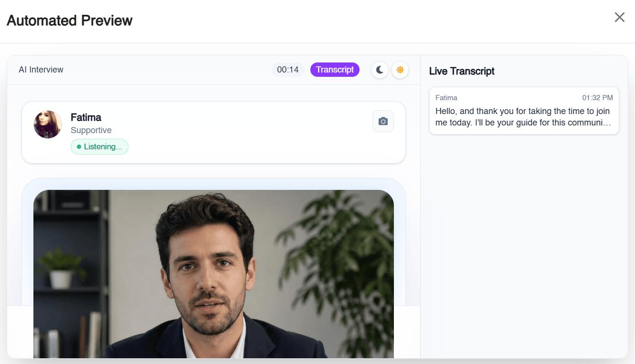Select the interviewer name Fatima in header card

[x=86, y=117]
